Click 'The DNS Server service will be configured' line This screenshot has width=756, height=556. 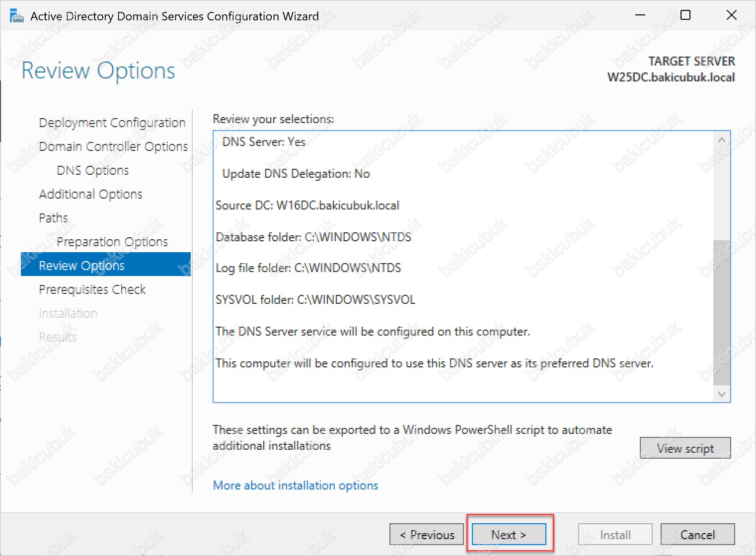coord(373,332)
